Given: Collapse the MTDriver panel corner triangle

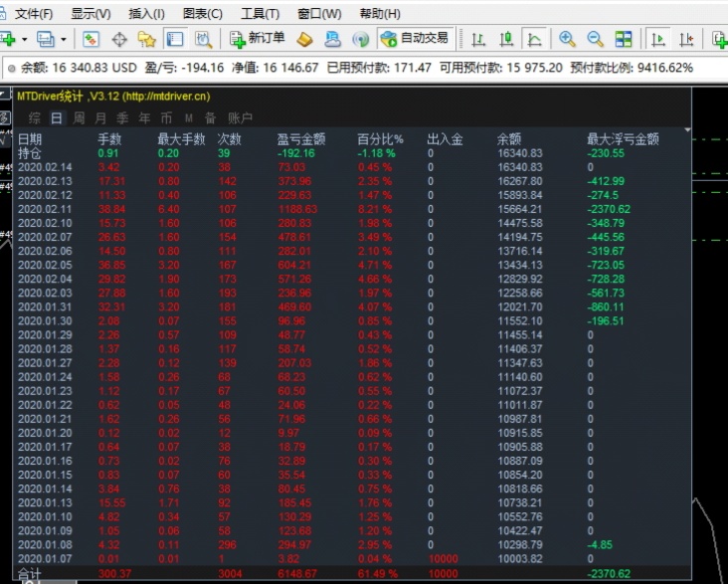Looking at the screenshot, I should coord(687,130).
